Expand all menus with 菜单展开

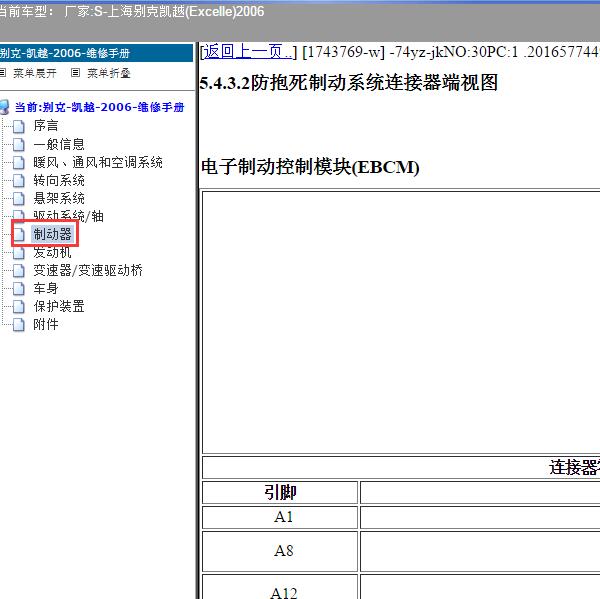pyautogui.click(x=34, y=73)
